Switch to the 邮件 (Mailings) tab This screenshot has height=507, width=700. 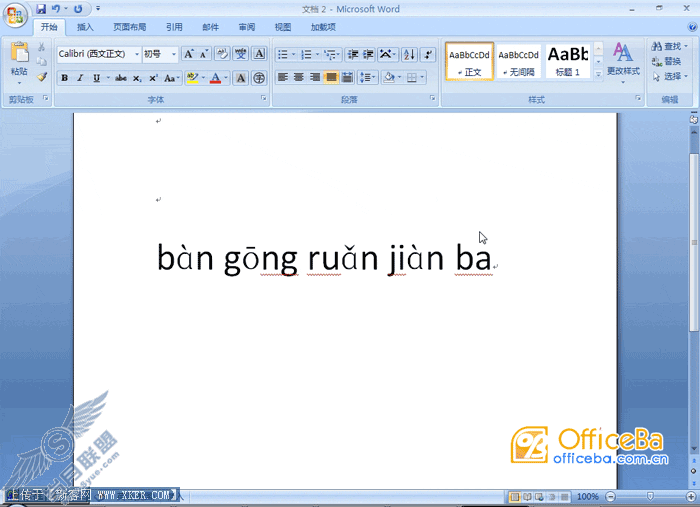pos(210,27)
